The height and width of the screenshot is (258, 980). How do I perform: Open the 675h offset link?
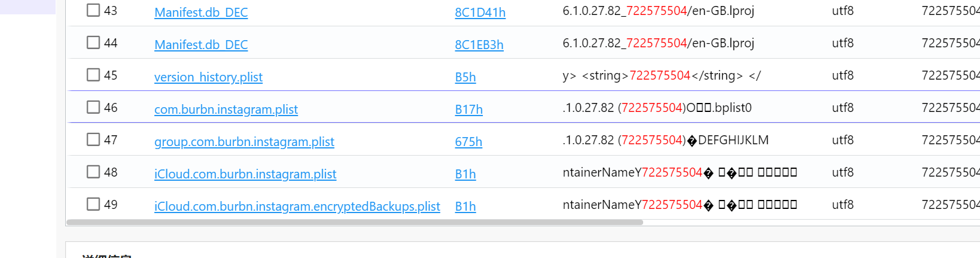pos(468,142)
